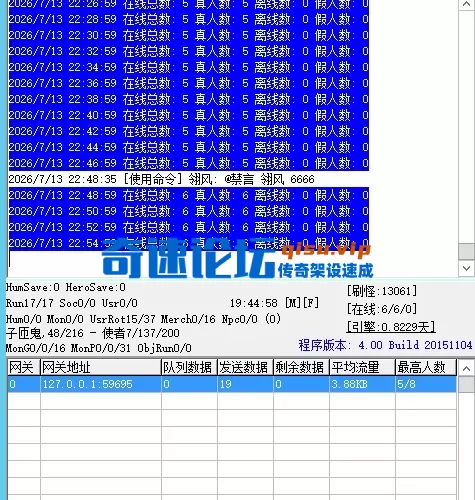Select the log line at 22:38:59
This screenshot has width=475, height=500.
click(x=189, y=99)
